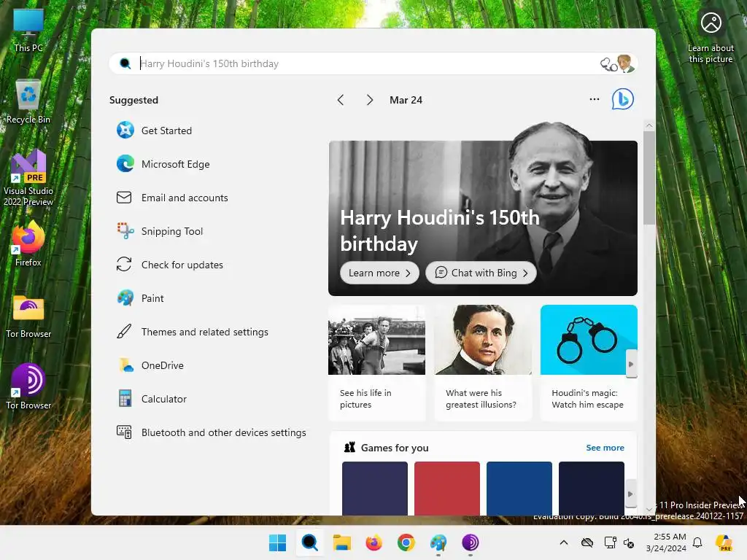
Task: Show hidden system tray icons
Action: [x=564, y=542]
